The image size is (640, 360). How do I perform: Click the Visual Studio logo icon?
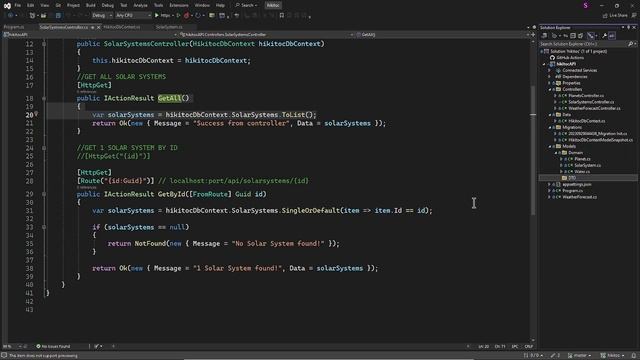point(7,5)
